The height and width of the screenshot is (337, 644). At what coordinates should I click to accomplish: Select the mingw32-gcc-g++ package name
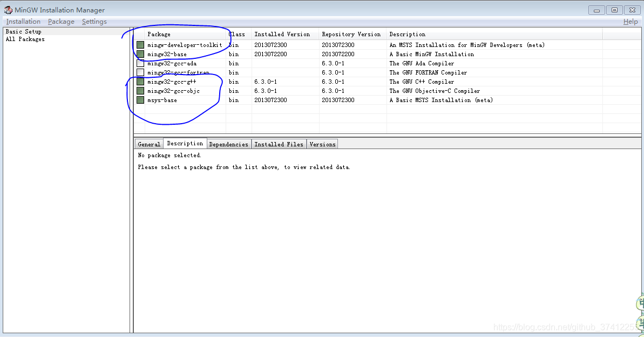coord(172,82)
